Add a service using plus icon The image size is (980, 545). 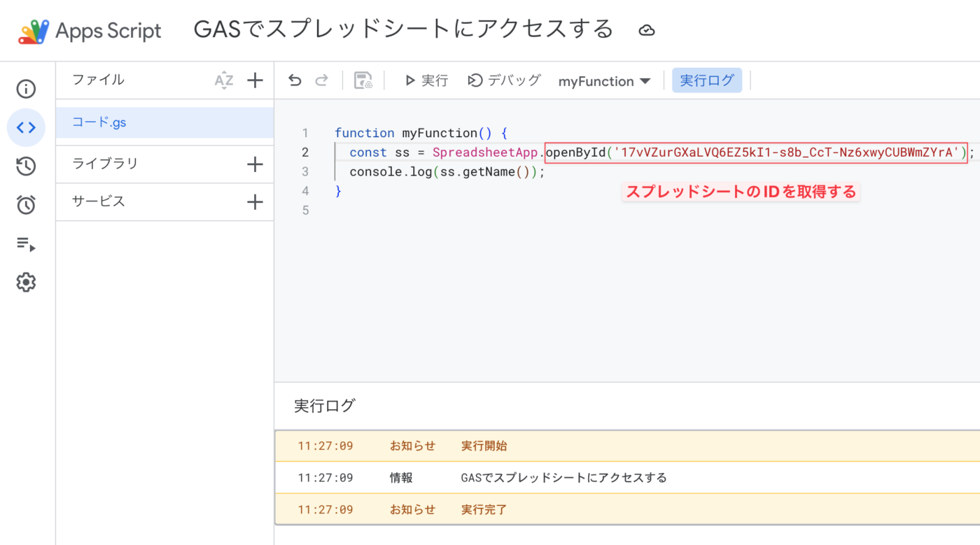(255, 202)
